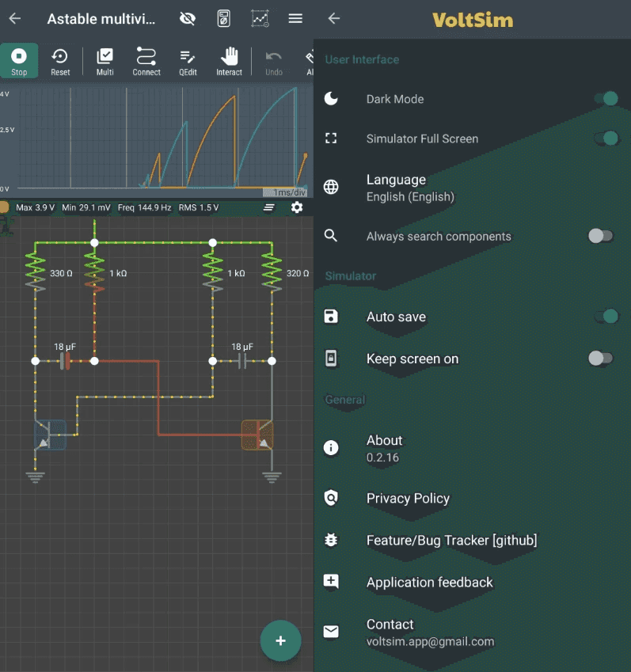Click the left ground symbol
631x672 pixels.
(x=35, y=477)
